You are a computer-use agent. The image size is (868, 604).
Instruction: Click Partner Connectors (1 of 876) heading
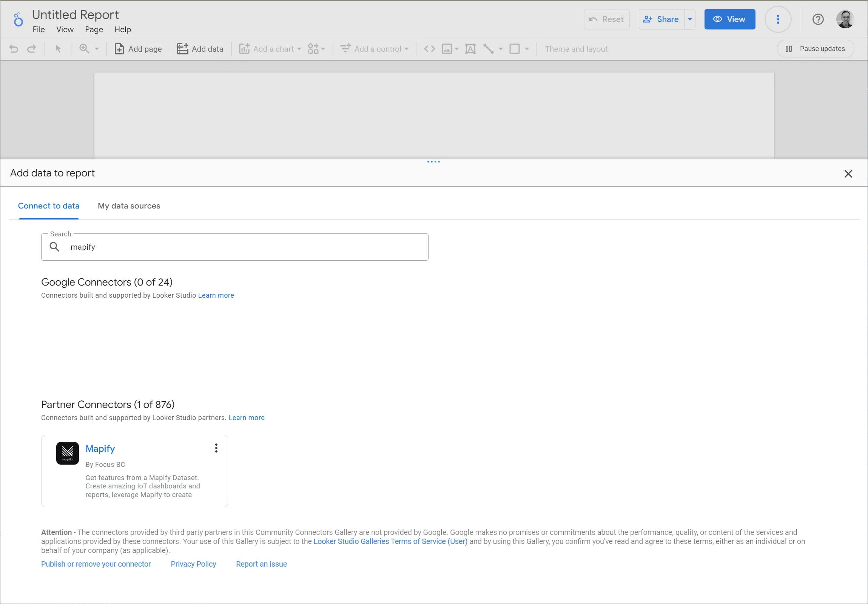click(x=108, y=405)
